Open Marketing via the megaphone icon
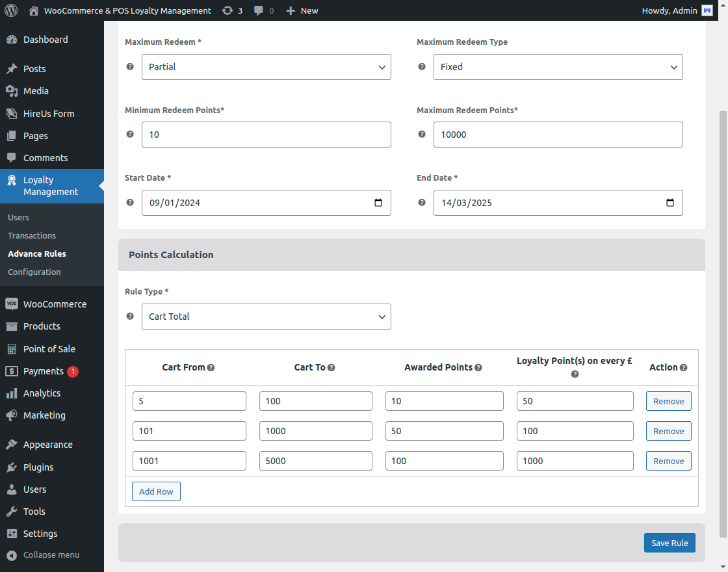The height and width of the screenshot is (572, 728). point(12,415)
